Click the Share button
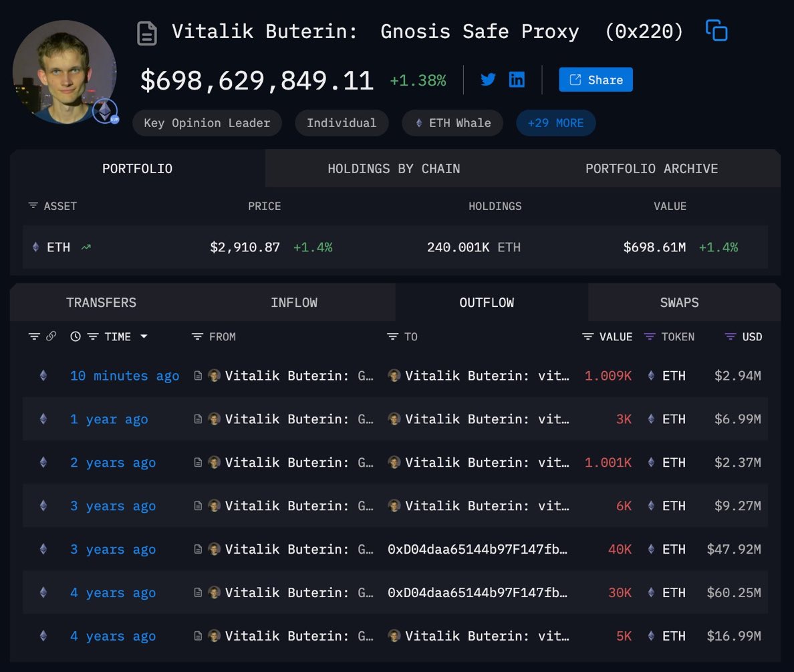Viewport: 794px width, 672px height. coord(595,80)
